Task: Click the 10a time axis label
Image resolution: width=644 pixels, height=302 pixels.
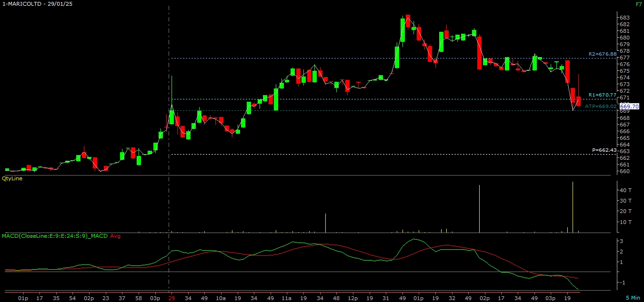Action: click(220, 299)
